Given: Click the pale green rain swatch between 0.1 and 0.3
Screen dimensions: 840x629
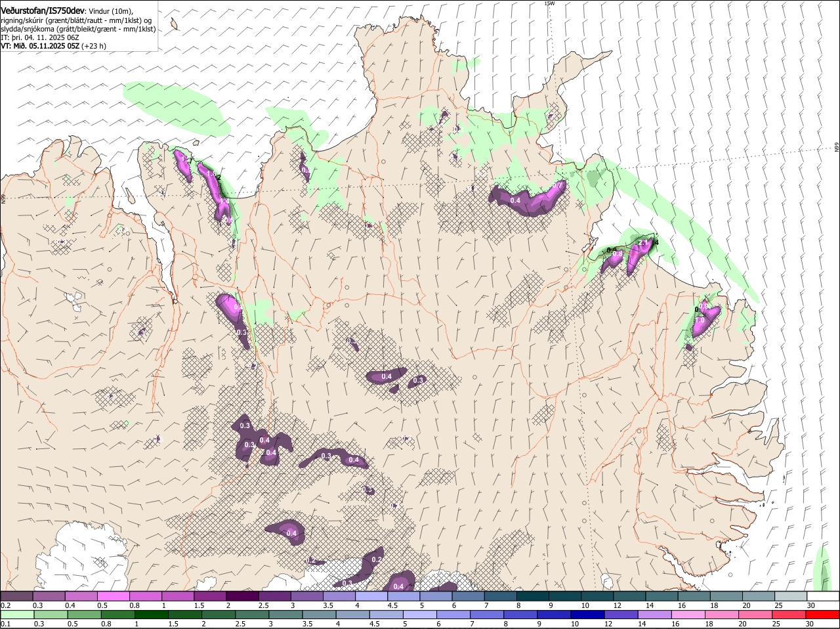Looking at the screenshot, I should [17, 615].
